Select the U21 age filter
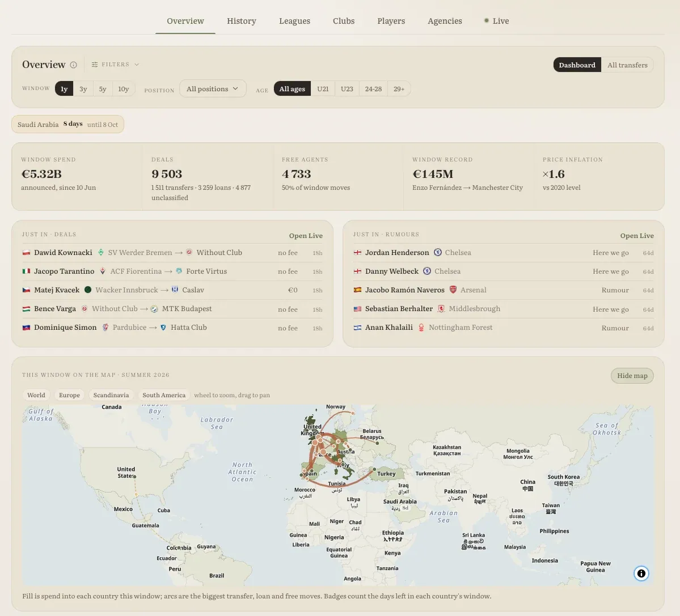680x616 pixels. tap(323, 89)
